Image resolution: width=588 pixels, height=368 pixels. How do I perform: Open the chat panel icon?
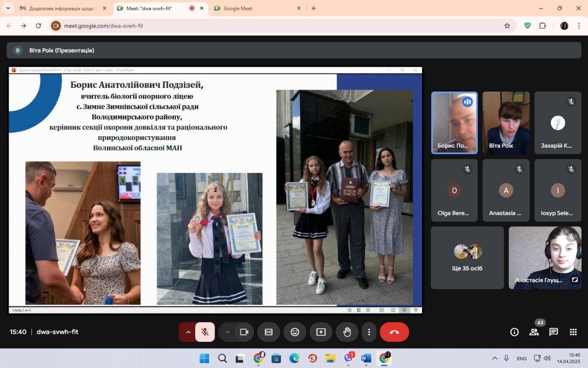tap(554, 332)
